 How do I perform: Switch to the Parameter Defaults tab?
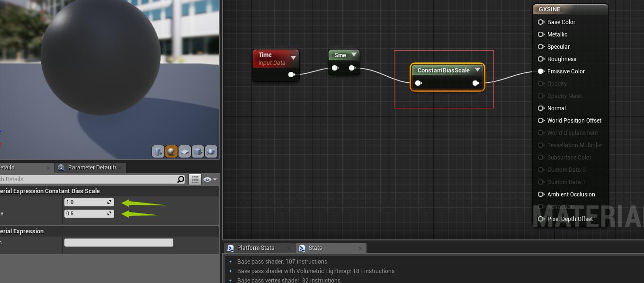91,168
